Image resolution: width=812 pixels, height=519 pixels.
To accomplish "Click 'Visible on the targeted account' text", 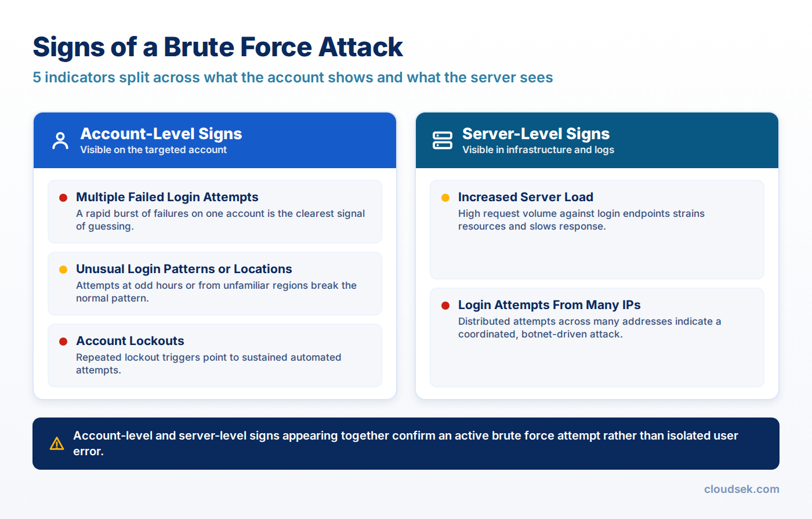I will point(154,150).
